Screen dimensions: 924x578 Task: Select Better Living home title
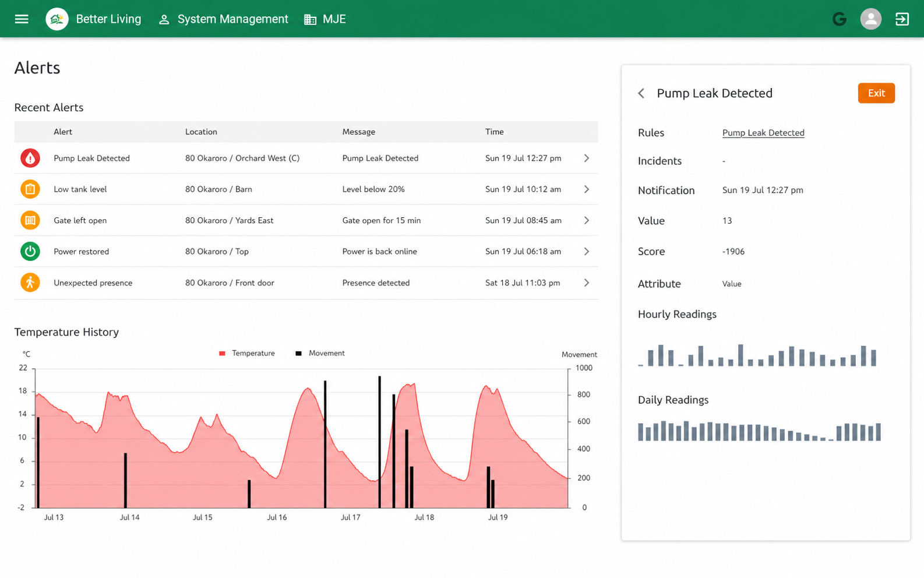click(x=108, y=19)
